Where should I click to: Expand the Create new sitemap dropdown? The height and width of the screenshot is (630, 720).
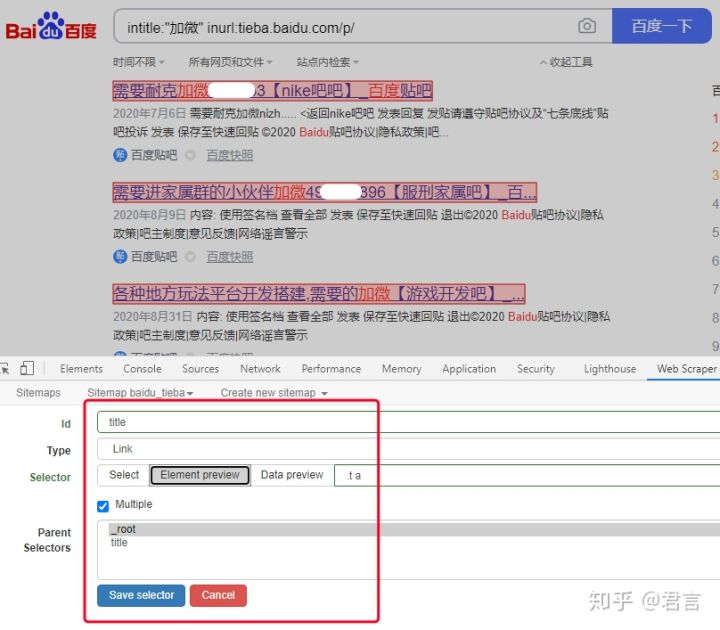click(x=274, y=393)
